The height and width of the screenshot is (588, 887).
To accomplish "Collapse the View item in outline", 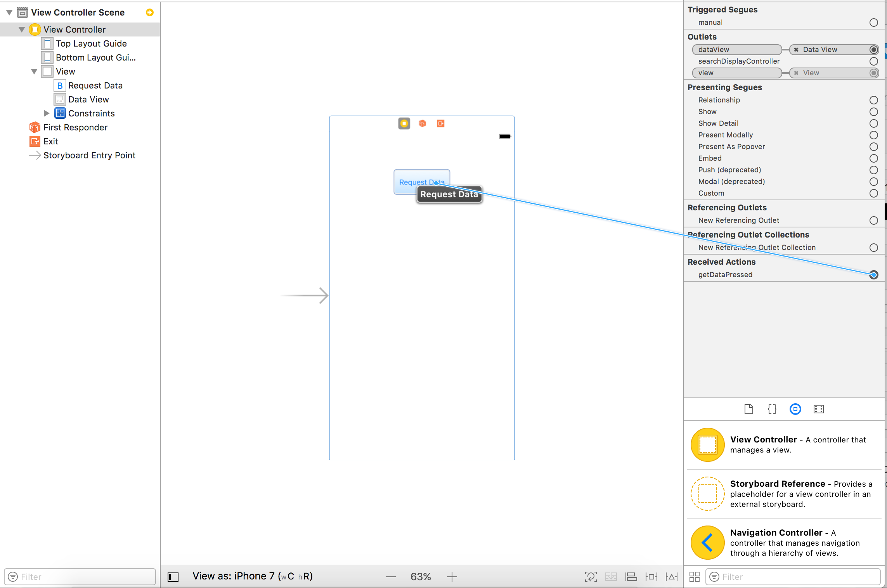I will (34, 71).
